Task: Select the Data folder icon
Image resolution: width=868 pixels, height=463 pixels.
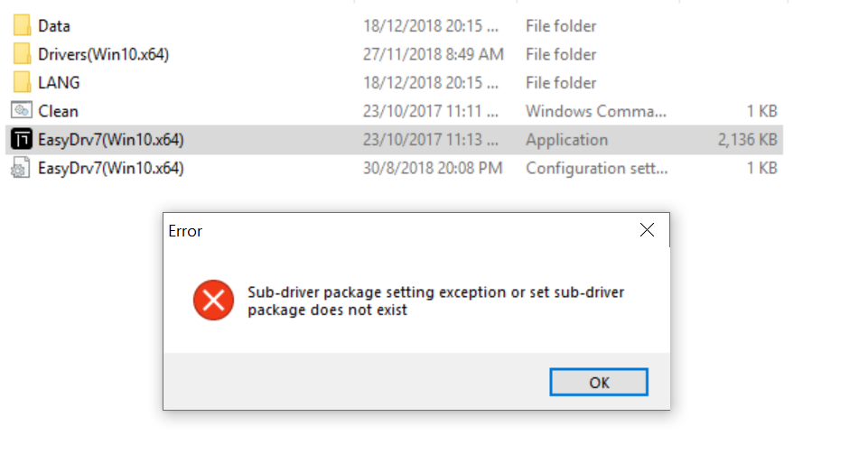Action: pyautogui.click(x=22, y=25)
